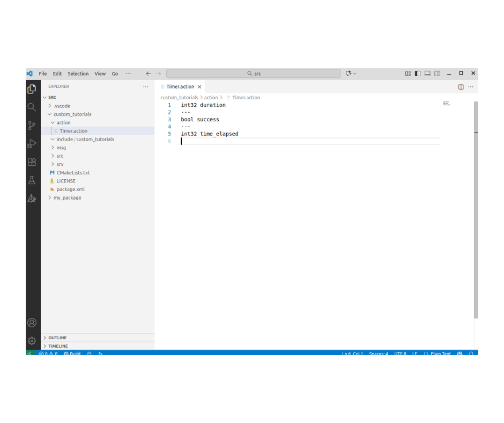Open CMakeLists.txt in the explorer
This screenshot has width=504, height=423.
point(73,173)
